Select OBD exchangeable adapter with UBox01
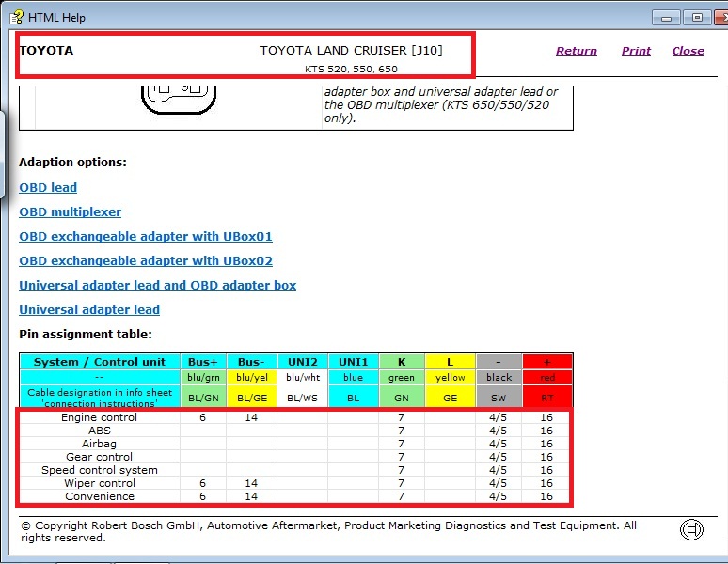 click(x=146, y=237)
